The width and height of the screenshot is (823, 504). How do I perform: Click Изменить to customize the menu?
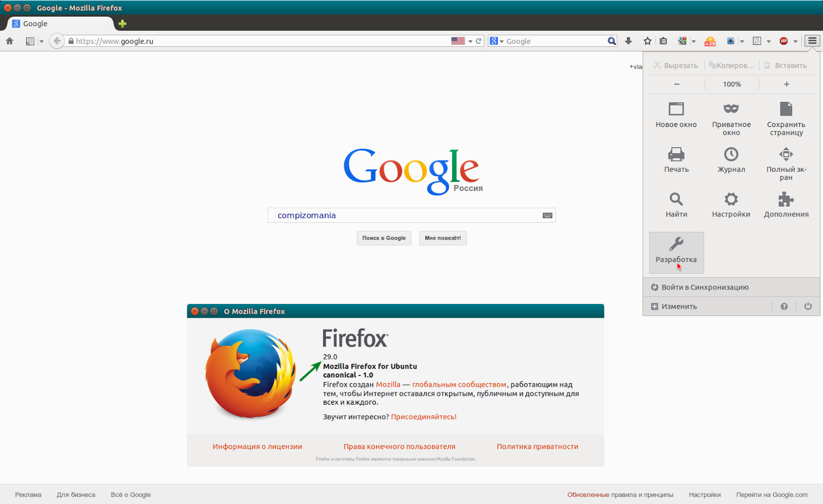click(707, 307)
